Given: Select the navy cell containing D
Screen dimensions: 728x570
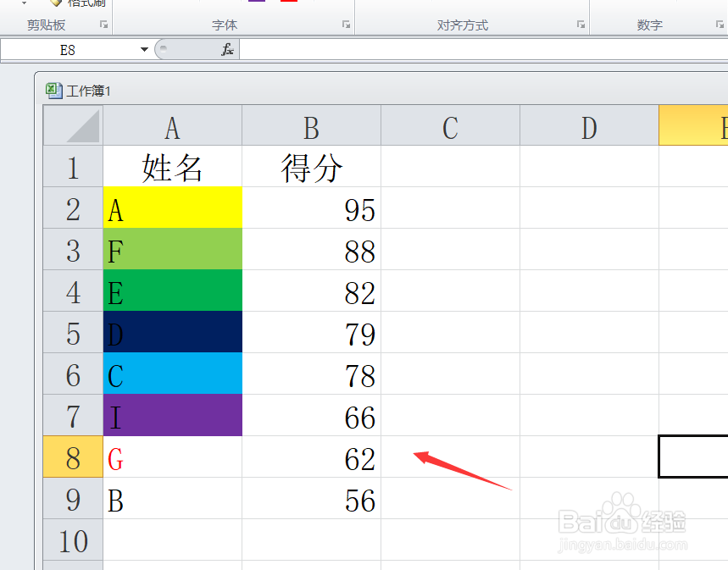Looking at the screenshot, I should pos(172,332).
